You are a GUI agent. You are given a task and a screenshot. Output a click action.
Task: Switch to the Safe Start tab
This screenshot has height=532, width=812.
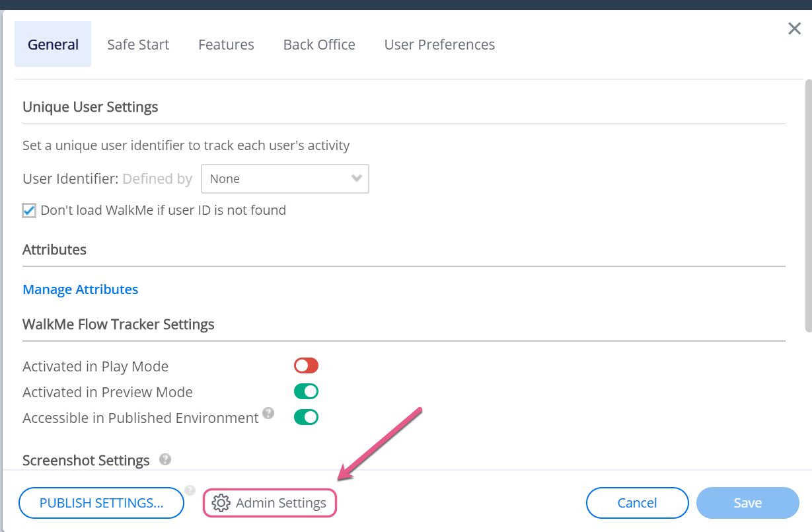(138, 44)
